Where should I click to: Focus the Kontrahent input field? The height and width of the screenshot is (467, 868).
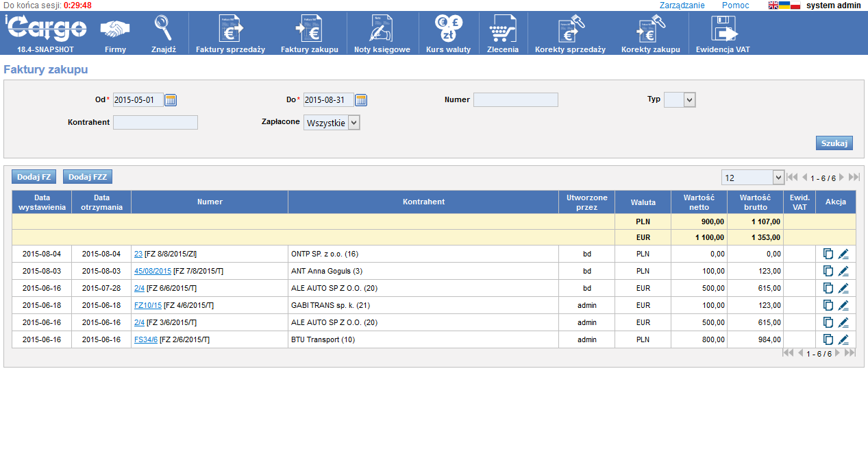point(156,123)
